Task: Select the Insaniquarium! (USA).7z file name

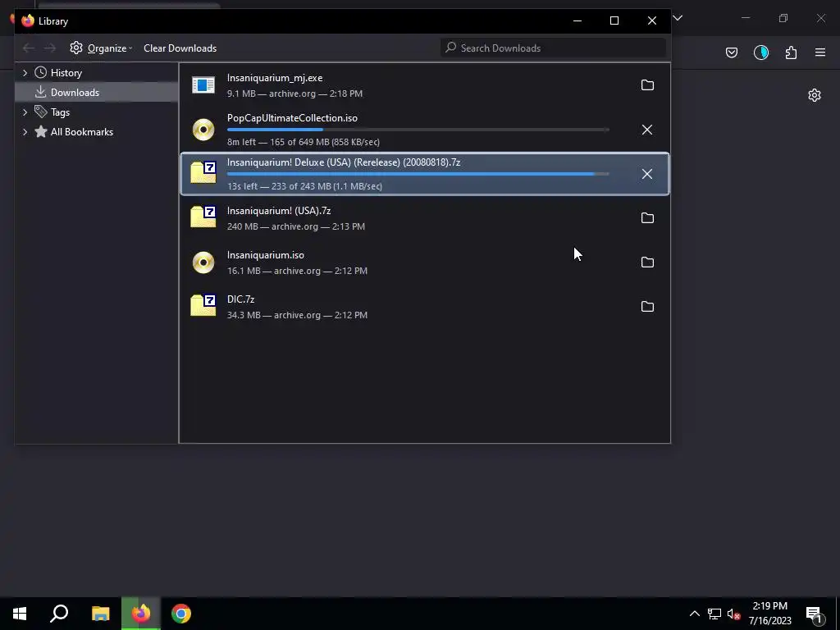Action: 279,211
